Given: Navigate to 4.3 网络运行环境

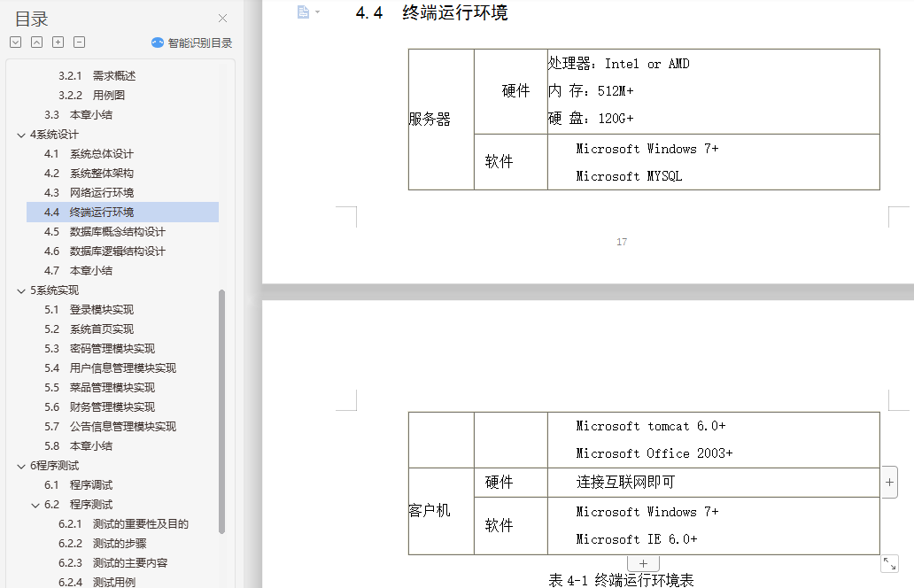Looking at the screenshot, I should (89, 192).
